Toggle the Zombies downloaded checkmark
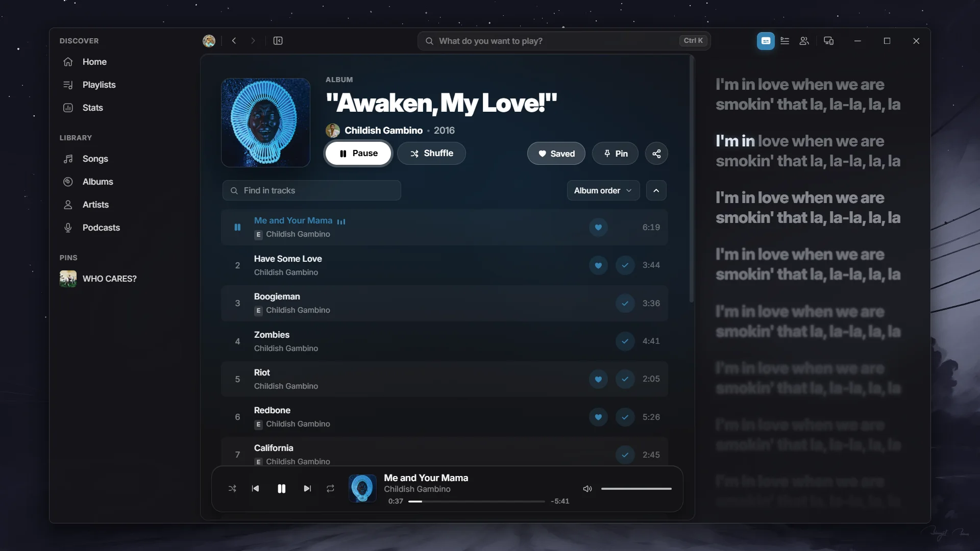This screenshot has width=980, height=551. coord(625,341)
